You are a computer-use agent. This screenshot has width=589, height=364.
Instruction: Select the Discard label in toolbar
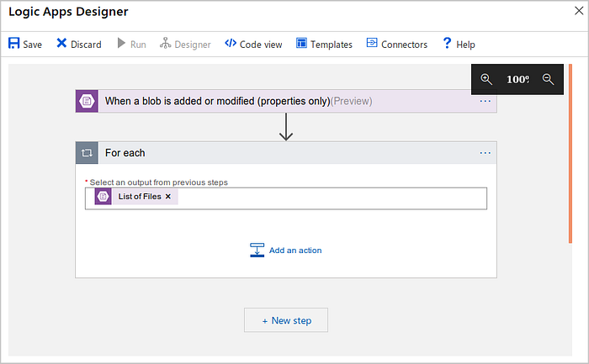coord(86,45)
